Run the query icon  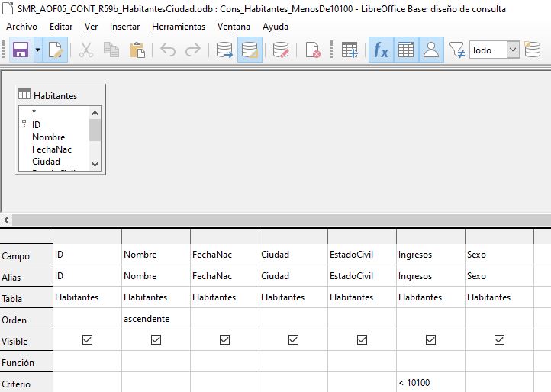(x=224, y=50)
